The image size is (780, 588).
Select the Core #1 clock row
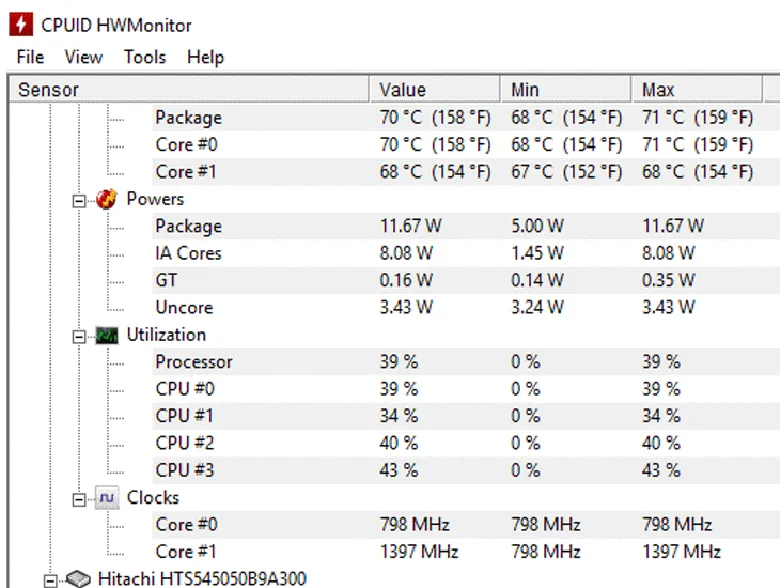[186, 551]
